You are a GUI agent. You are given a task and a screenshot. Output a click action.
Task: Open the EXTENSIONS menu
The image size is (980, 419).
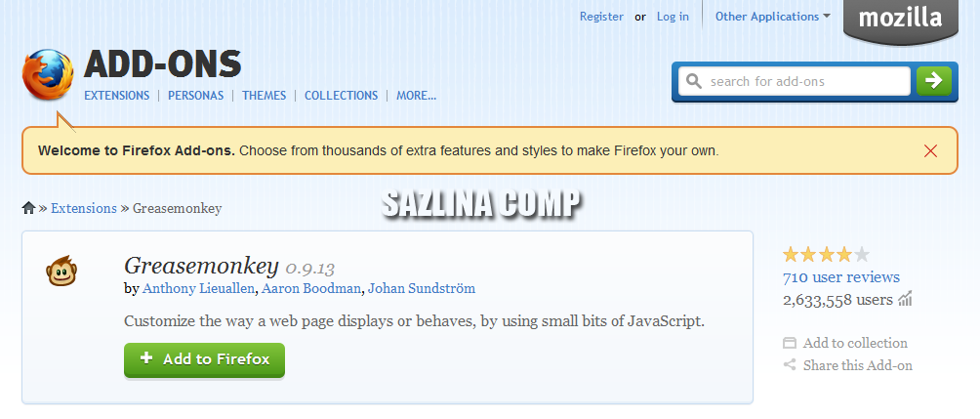click(117, 96)
